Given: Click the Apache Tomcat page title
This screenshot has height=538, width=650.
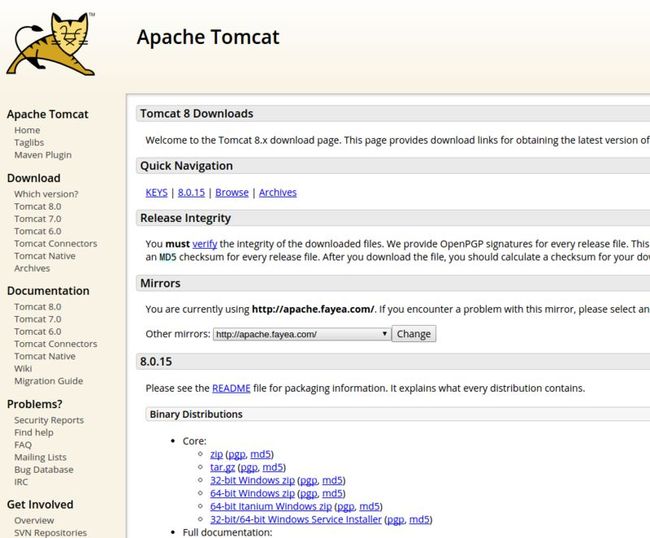Looking at the screenshot, I should pos(208,37).
